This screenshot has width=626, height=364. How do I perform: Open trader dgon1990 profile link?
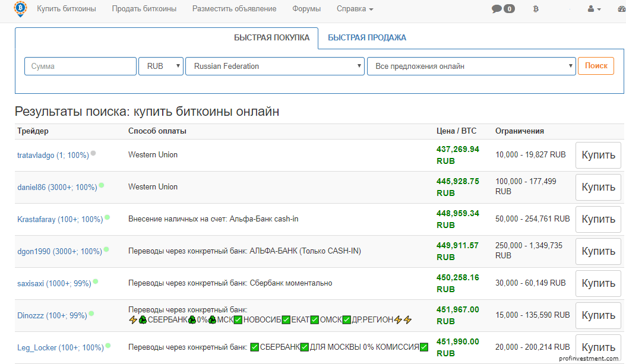59,251
